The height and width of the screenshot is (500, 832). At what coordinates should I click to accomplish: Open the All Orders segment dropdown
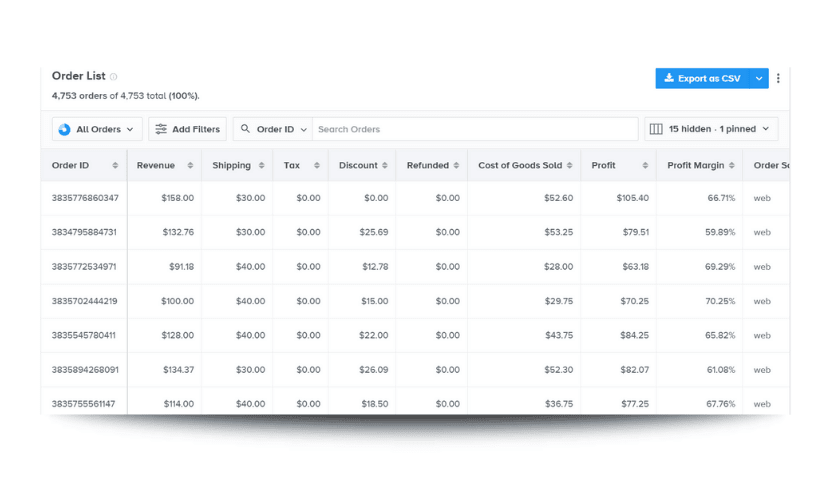[97, 129]
